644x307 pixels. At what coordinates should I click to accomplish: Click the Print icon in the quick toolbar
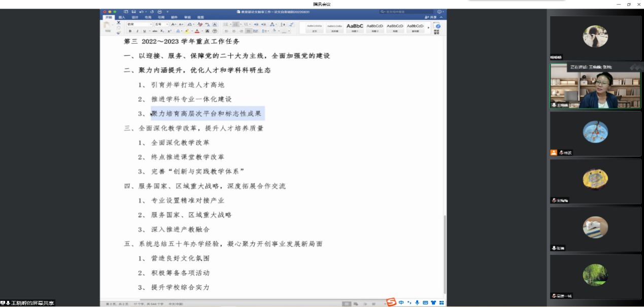(x=159, y=11)
